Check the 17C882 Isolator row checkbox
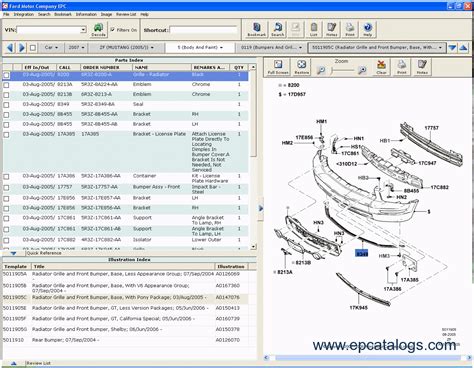The height and width of the screenshot is (368, 474). [x=6, y=240]
